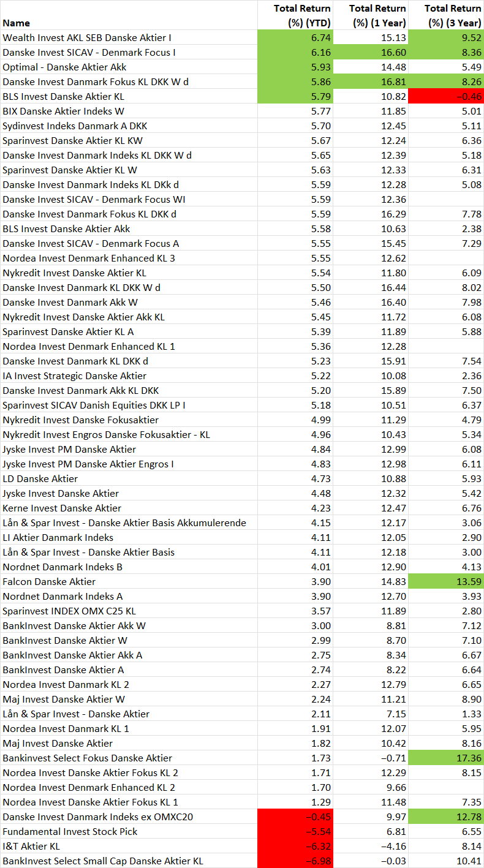Select the BIX Danske Aktier Indeks W cell
This screenshot has height=868, width=484.
point(129,111)
